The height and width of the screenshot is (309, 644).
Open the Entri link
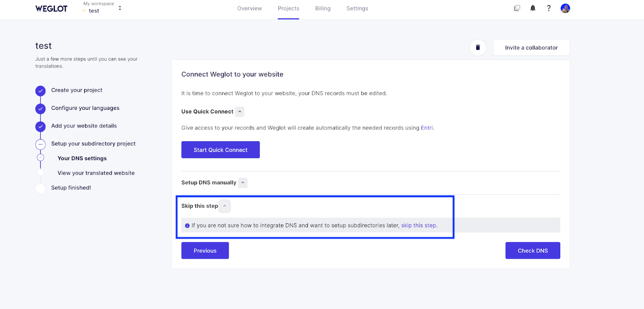coord(427,128)
